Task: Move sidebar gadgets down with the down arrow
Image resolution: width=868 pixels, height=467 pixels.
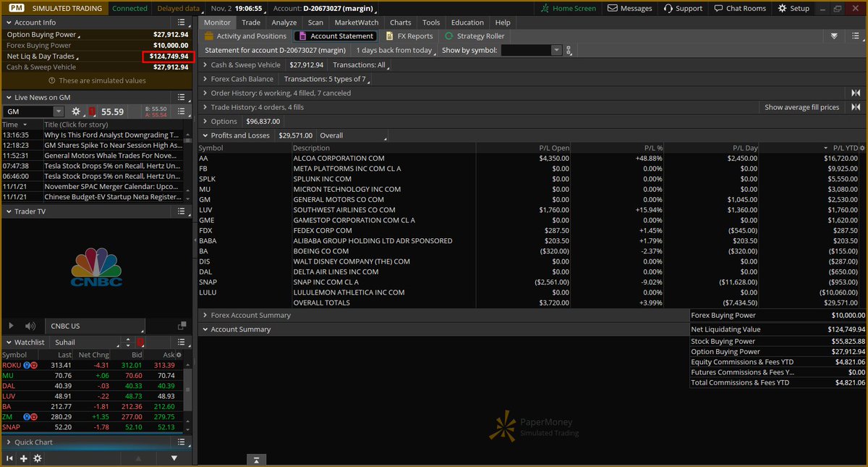Action: tap(174, 458)
